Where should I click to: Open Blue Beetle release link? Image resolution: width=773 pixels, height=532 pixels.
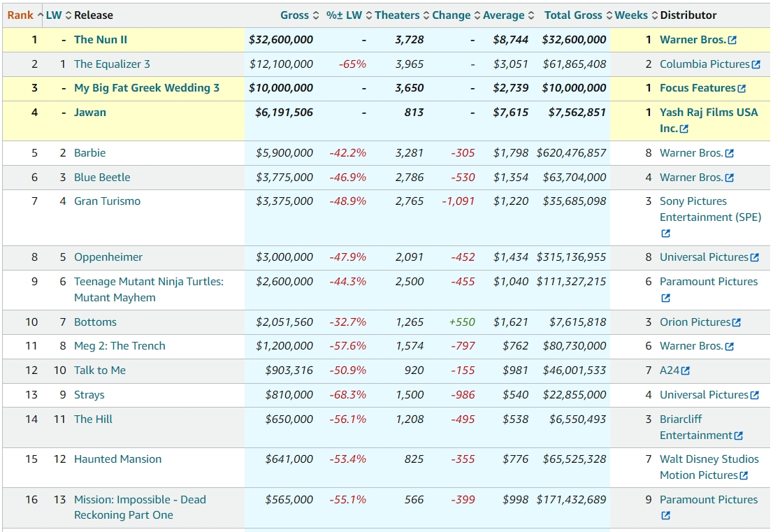tap(102, 178)
